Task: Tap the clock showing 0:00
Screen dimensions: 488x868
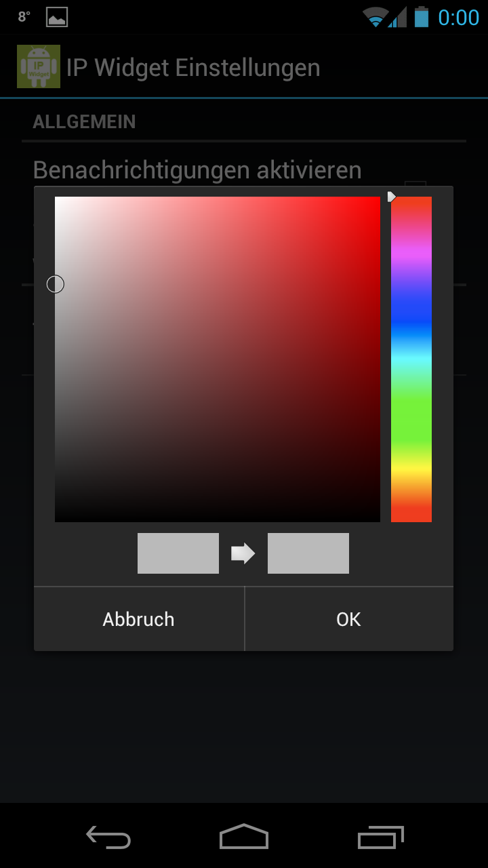Action: (459, 18)
